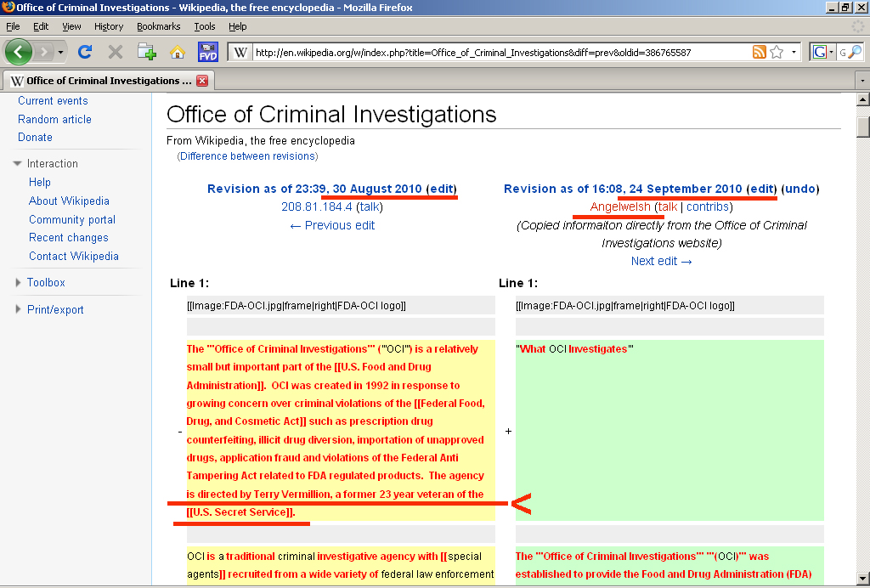
Task: Go to the Home page icon
Action: click(177, 52)
